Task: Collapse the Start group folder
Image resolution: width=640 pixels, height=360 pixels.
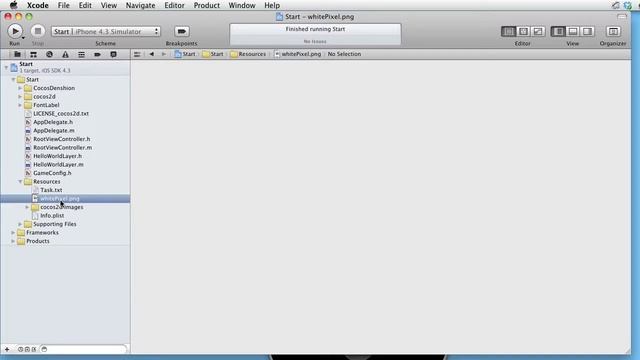Action: pos(13,80)
